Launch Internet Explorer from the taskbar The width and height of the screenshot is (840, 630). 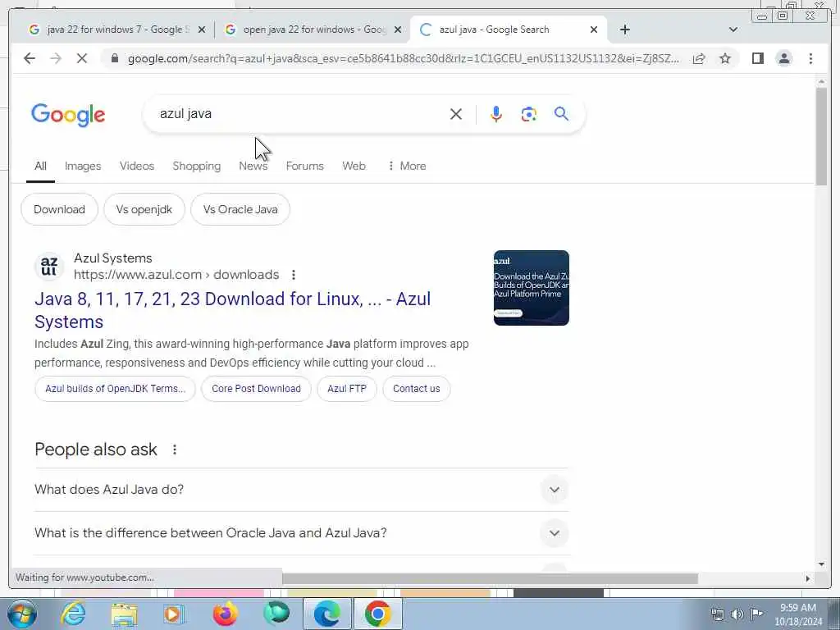coord(73,614)
